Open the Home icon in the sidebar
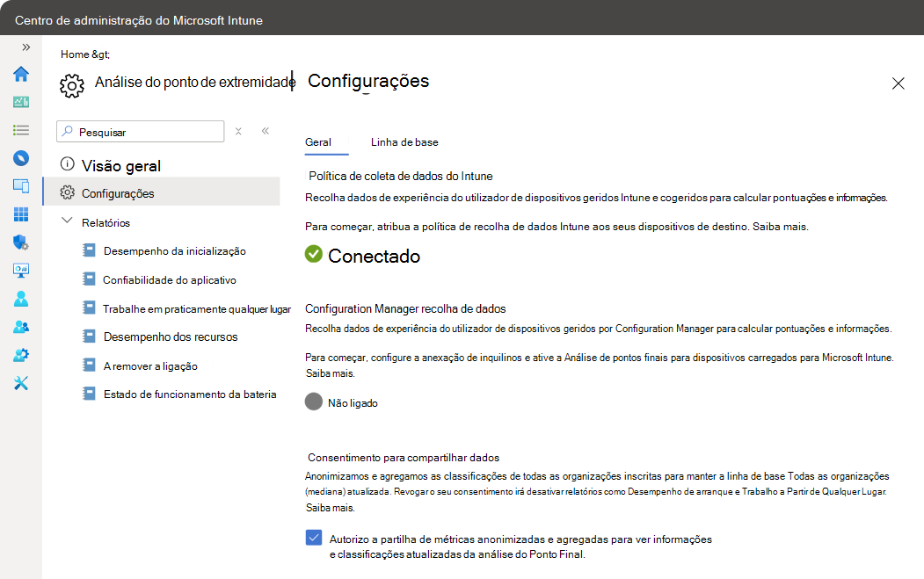924x579 pixels. (x=21, y=74)
